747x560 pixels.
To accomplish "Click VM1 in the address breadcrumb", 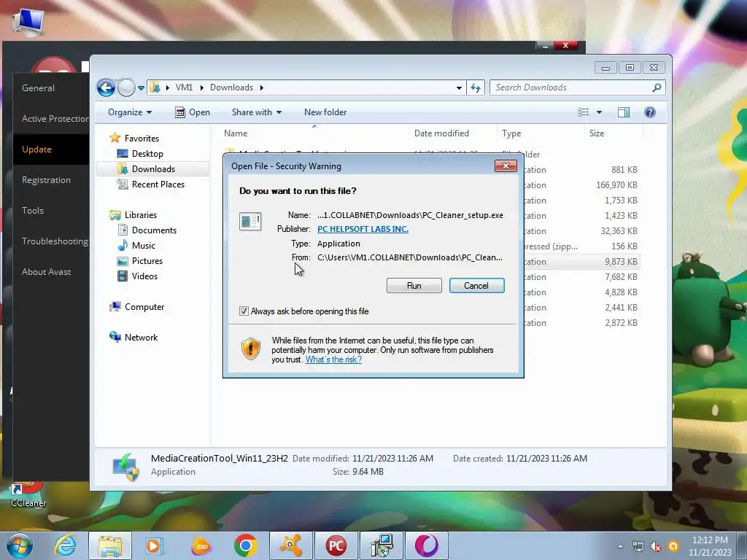I will 184,87.
